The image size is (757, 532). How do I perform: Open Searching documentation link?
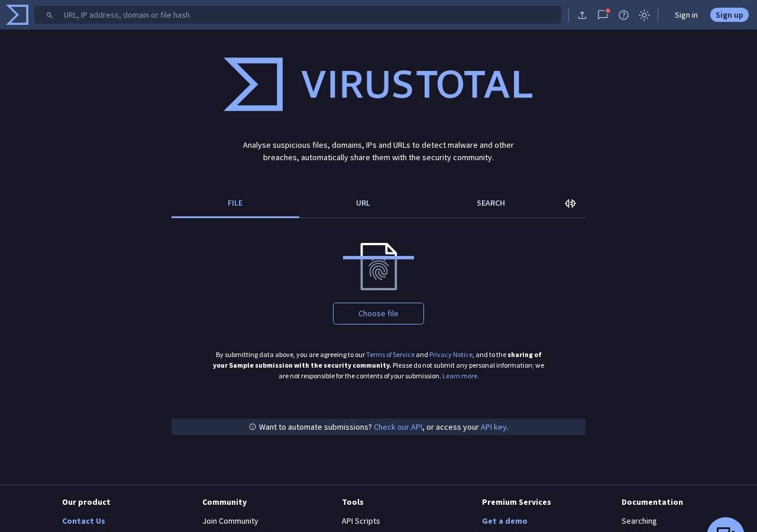(639, 521)
